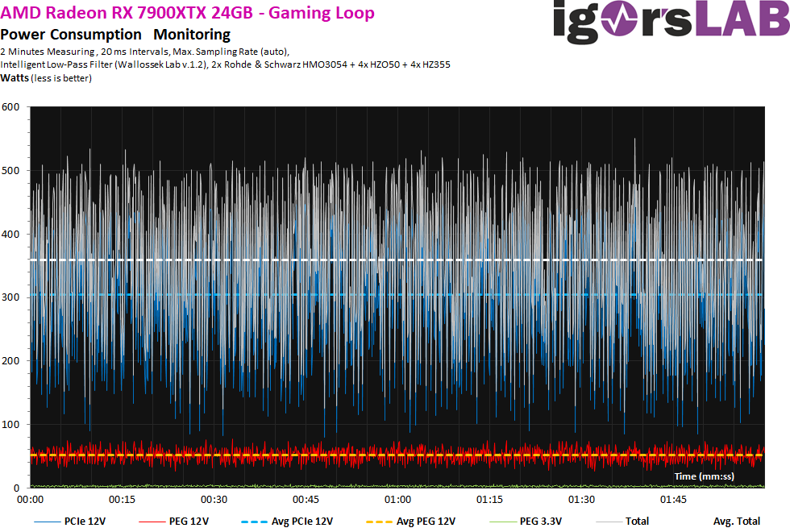Click the dashed blue Avg PCIe 12V swatch
790x532 pixels.
pos(255,522)
